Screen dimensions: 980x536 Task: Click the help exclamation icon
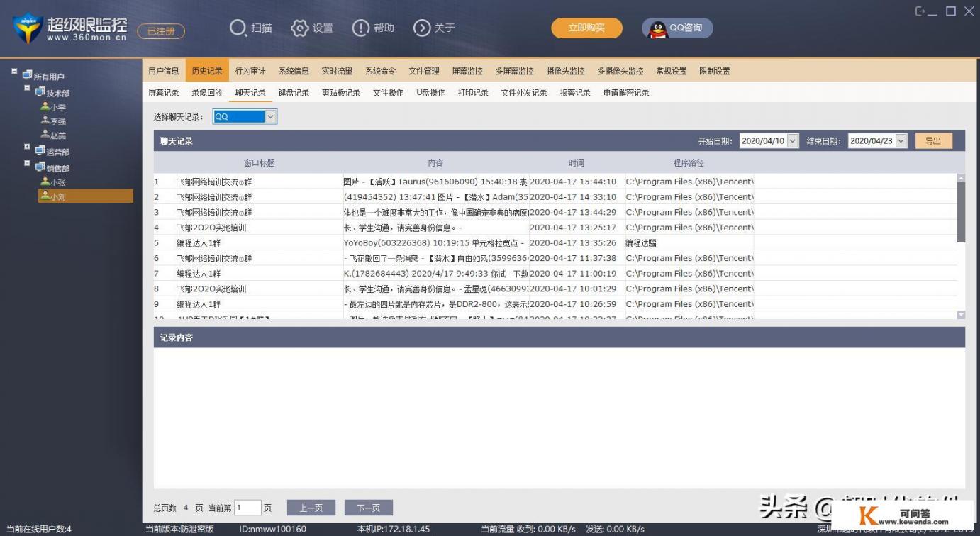pyautogui.click(x=361, y=28)
